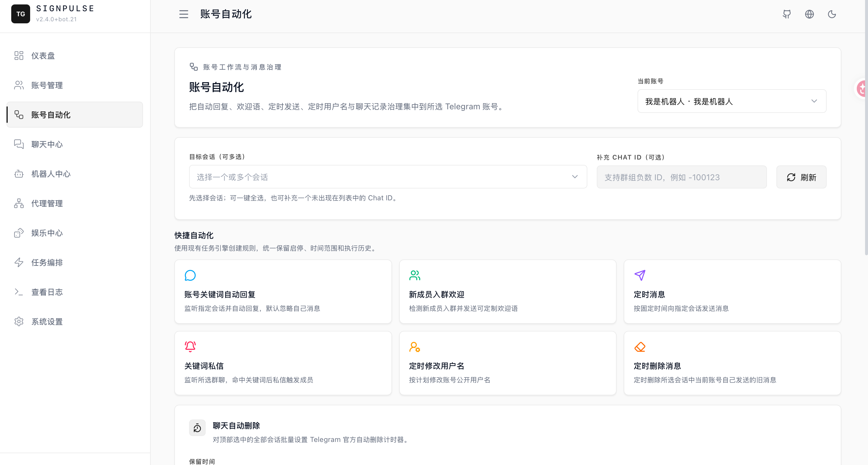Click the TG SignPulse logo badge
Image resolution: width=868 pixels, height=465 pixels.
pyautogui.click(x=21, y=14)
